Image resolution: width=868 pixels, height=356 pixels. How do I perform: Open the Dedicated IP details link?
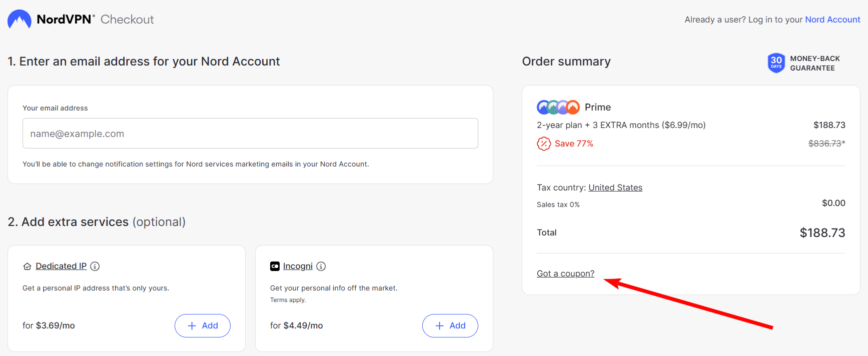pos(61,266)
